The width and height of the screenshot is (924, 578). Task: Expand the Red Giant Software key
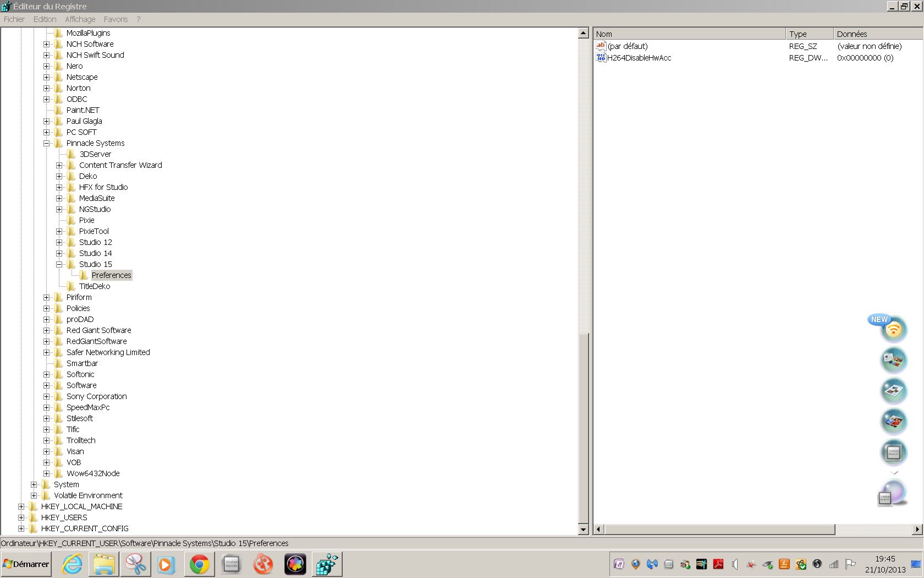point(47,330)
